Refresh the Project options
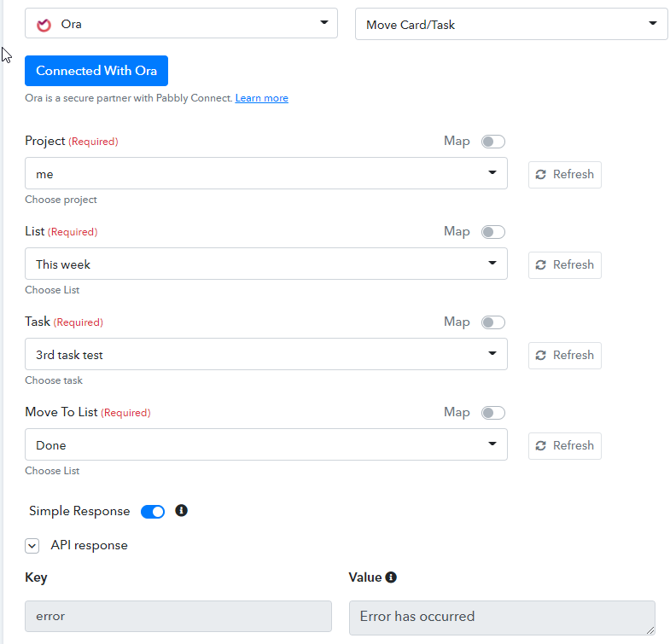 click(x=565, y=175)
